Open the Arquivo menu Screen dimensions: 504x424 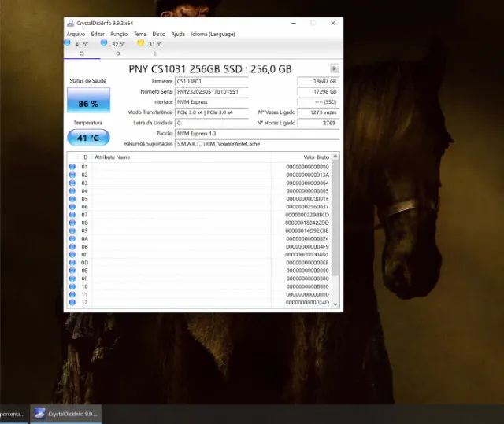pos(76,34)
